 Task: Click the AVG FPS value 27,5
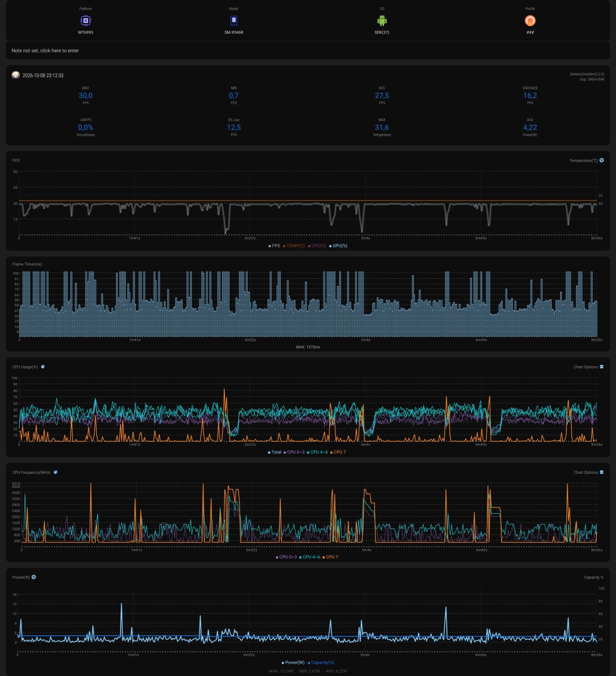click(382, 96)
